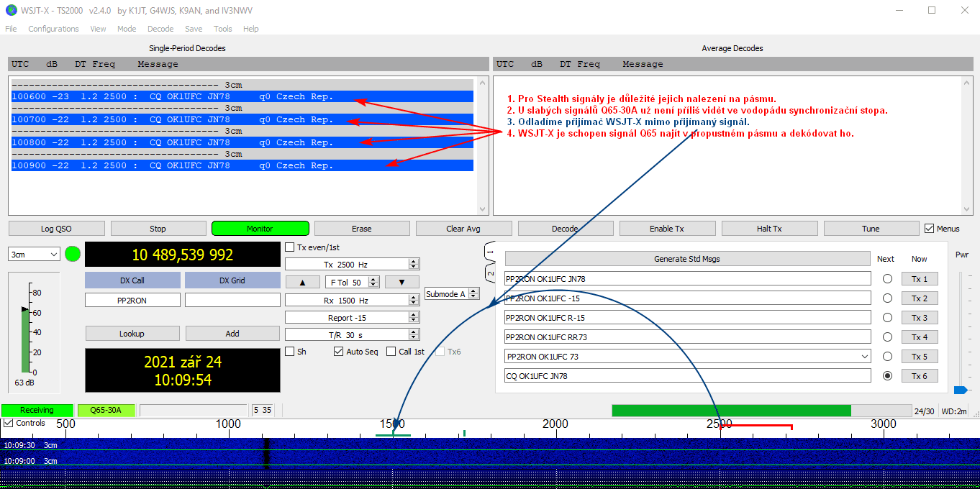The height and width of the screenshot is (489, 980).
Task: Click the green Monitor button
Action: pyautogui.click(x=260, y=229)
